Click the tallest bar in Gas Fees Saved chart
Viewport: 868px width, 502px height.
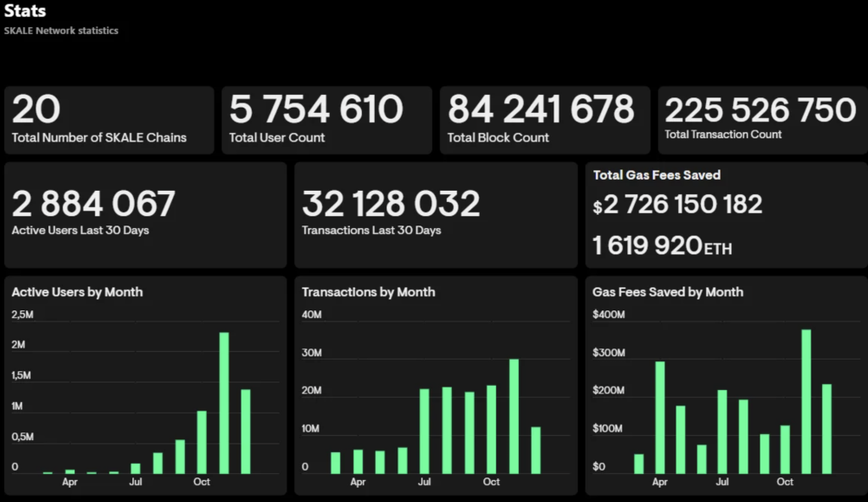click(x=806, y=402)
